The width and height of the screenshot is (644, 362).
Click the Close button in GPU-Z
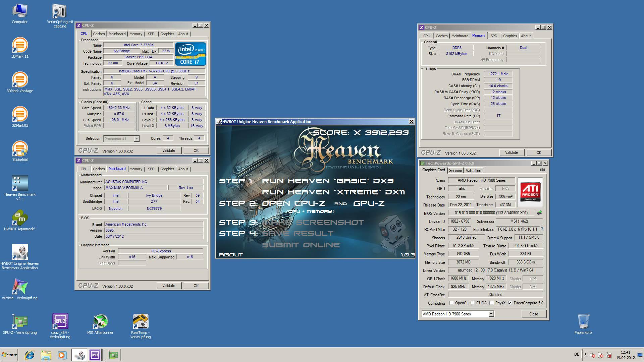coord(534,314)
